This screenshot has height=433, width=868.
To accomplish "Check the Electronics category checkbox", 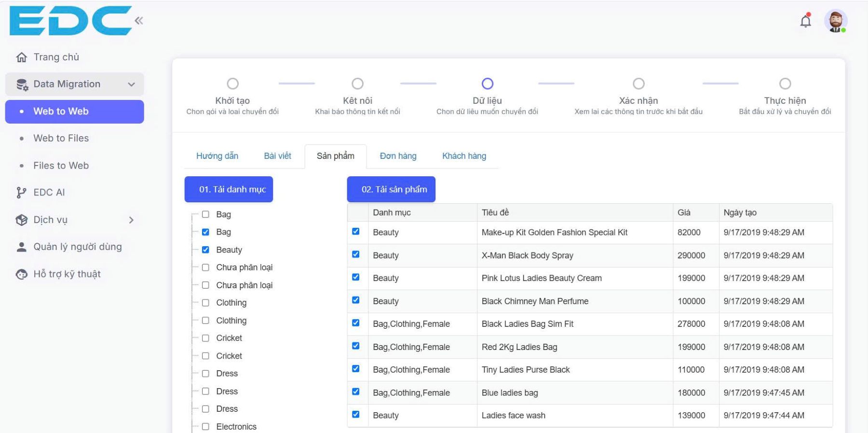I will pos(205,427).
